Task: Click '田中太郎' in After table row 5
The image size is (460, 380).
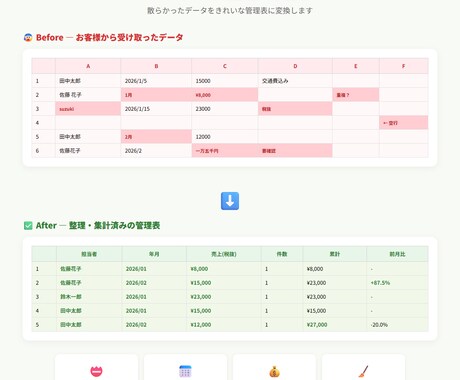Action: tap(89, 325)
